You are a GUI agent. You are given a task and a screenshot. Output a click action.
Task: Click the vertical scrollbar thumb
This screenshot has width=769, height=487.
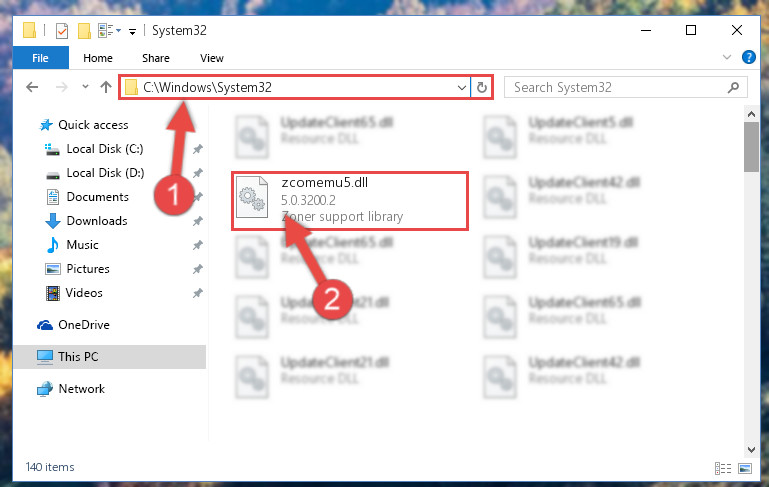[x=751, y=147]
